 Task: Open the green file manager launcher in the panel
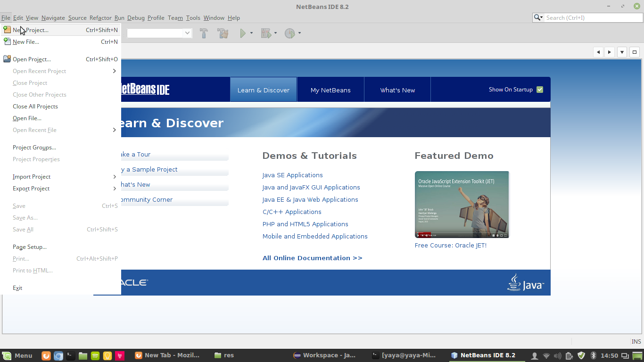pyautogui.click(x=83, y=356)
